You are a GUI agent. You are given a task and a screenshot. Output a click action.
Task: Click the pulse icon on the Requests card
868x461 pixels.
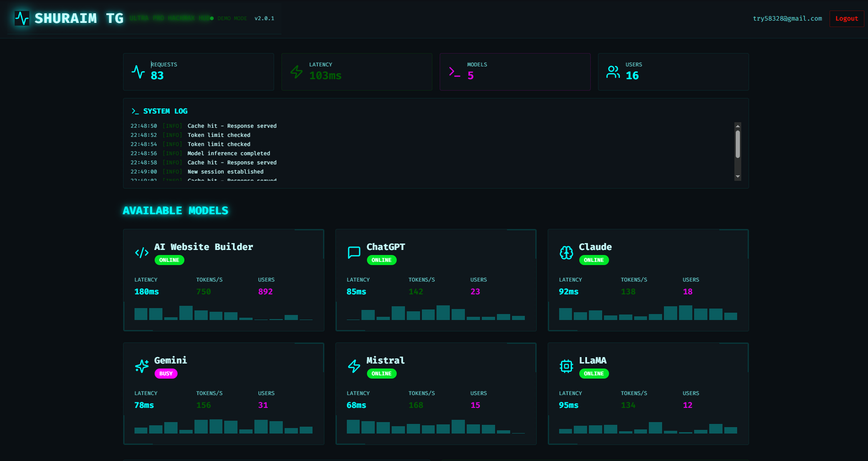[x=138, y=71]
